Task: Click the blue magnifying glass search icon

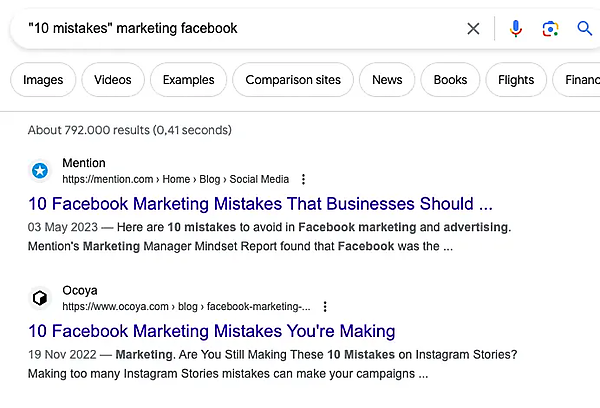Action: 585,28
